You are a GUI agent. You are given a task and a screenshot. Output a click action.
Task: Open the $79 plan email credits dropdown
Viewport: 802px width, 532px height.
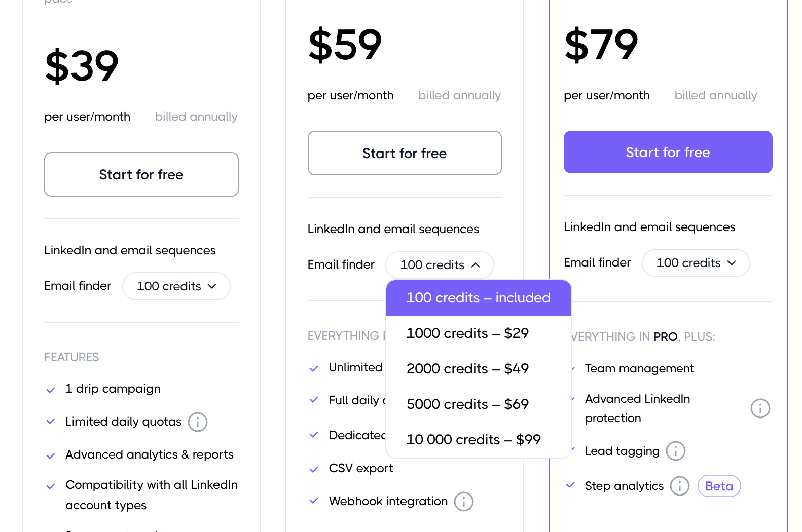pyautogui.click(x=696, y=263)
